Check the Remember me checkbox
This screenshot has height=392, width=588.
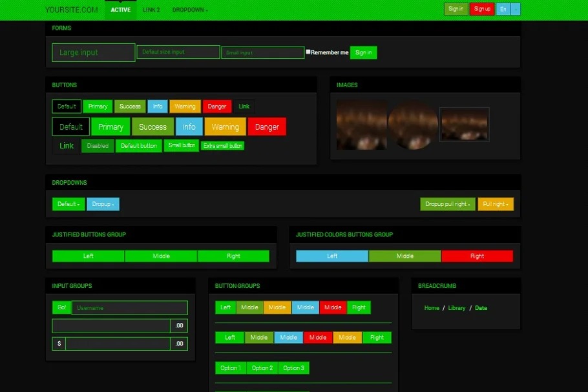pos(308,52)
